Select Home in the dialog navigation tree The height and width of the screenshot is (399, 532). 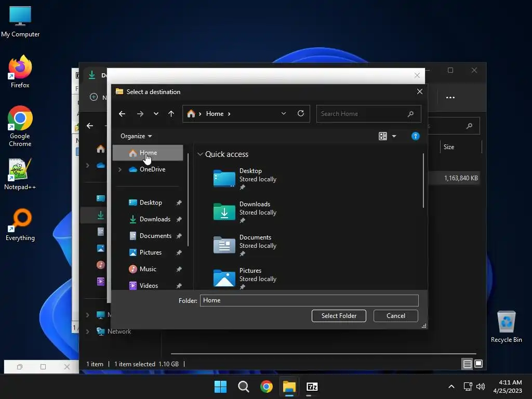(148, 153)
